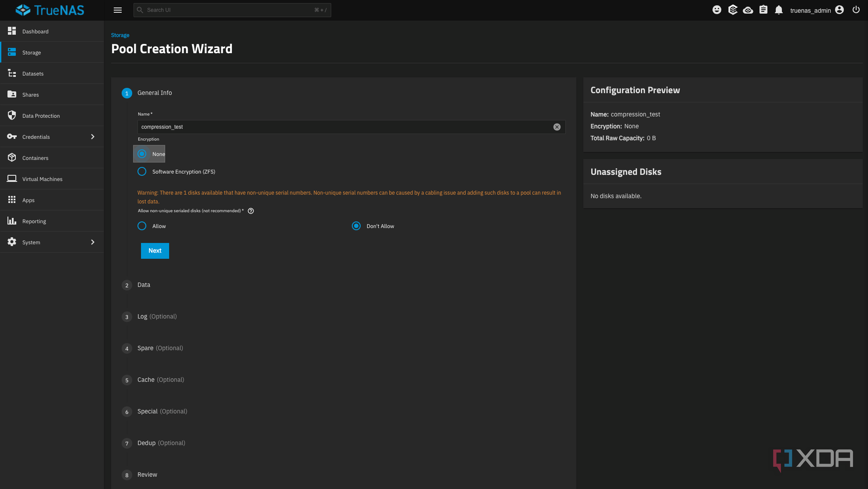Expand the Data wizard step

coord(144,285)
